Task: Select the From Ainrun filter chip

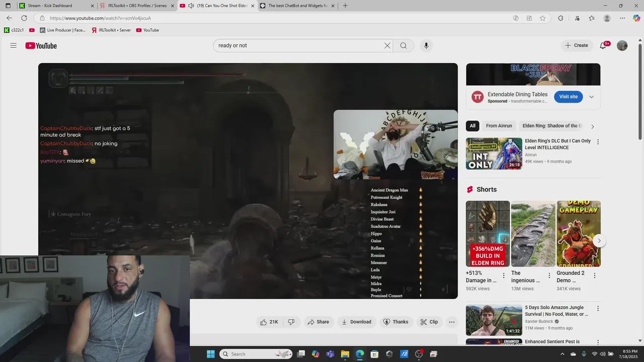Action: pos(499,126)
